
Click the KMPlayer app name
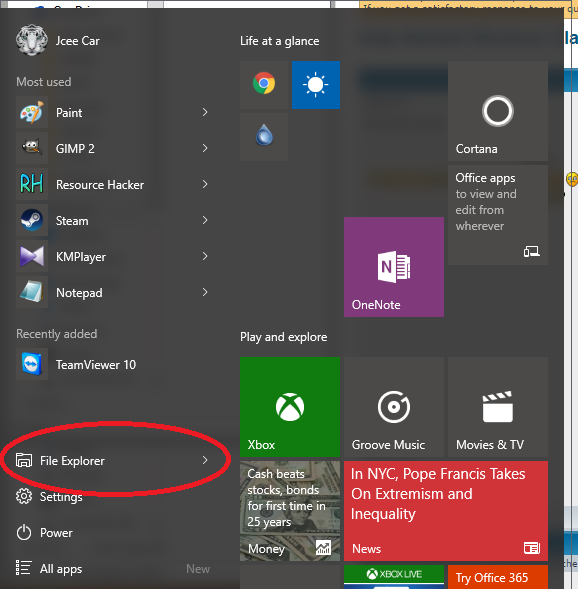81,257
